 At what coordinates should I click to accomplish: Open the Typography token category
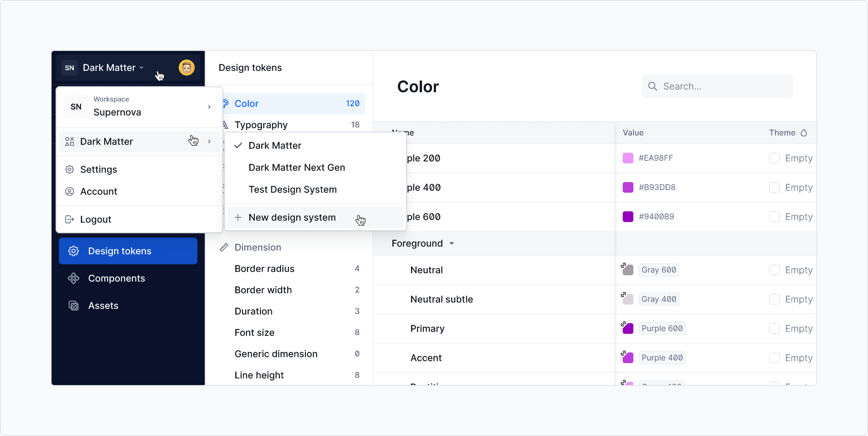(x=261, y=125)
